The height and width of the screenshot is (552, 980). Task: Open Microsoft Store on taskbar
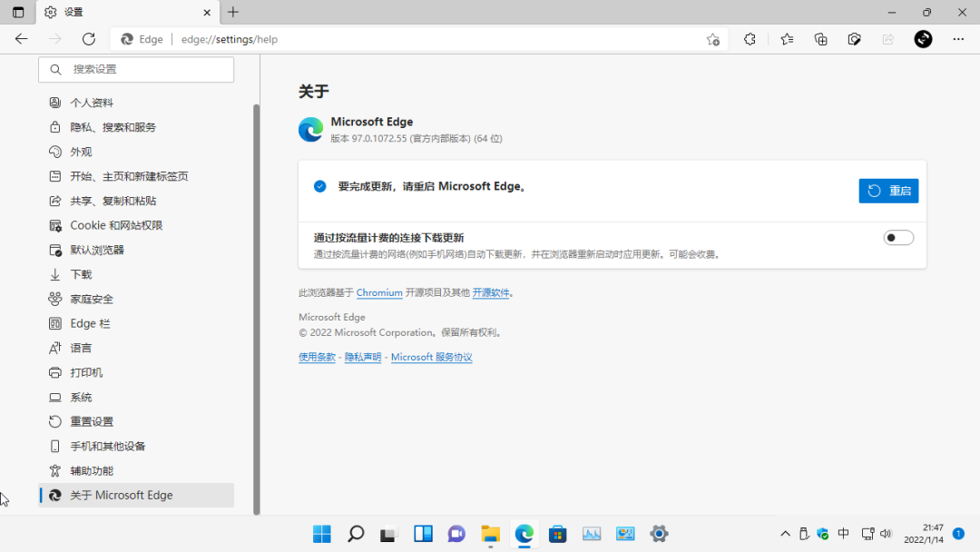pyautogui.click(x=557, y=534)
